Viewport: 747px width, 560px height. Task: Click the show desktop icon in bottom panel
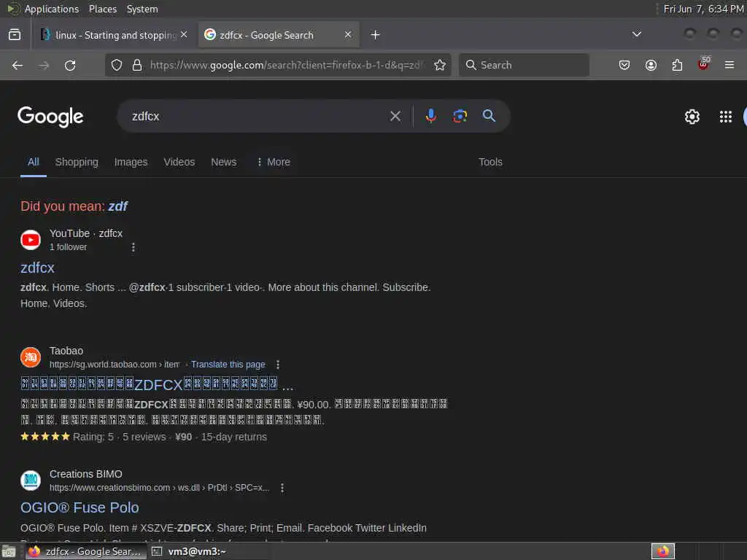[x=9, y=551]
